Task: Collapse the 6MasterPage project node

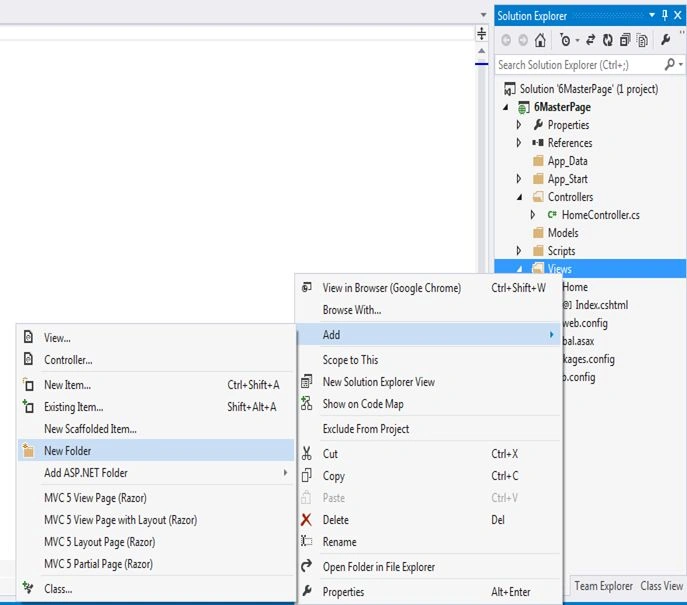Action: pos(506,107)
